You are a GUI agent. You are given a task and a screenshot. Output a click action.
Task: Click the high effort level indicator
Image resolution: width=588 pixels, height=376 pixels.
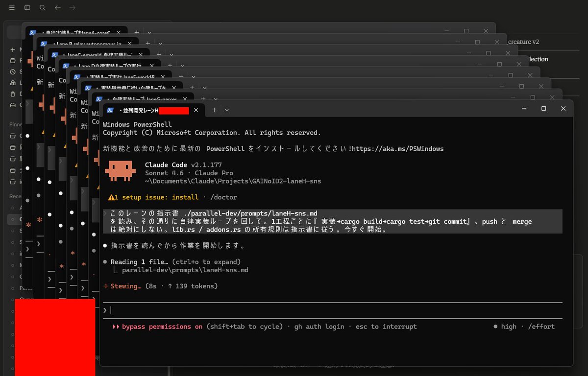pos(505,327)
